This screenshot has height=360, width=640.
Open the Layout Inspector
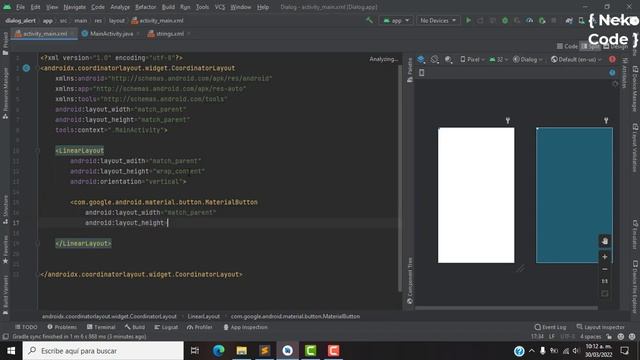click(x=600, y=327)
